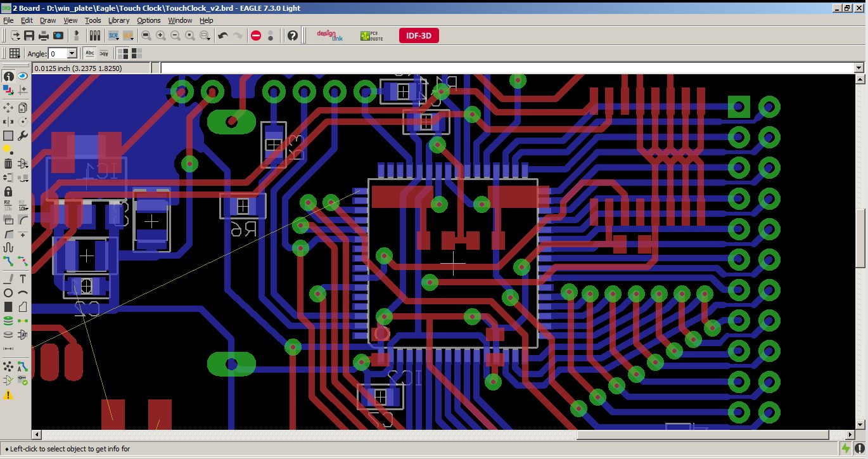Viewport: 868px width, 459px height.
Task: Select the Value tool
Action: pyautogui.click(x=23, y=205)
